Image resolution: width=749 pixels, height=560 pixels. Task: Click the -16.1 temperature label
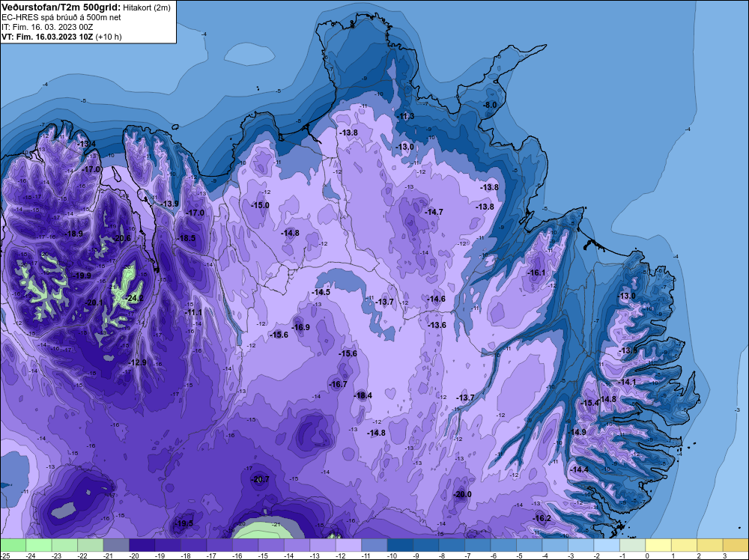point(536,273)
